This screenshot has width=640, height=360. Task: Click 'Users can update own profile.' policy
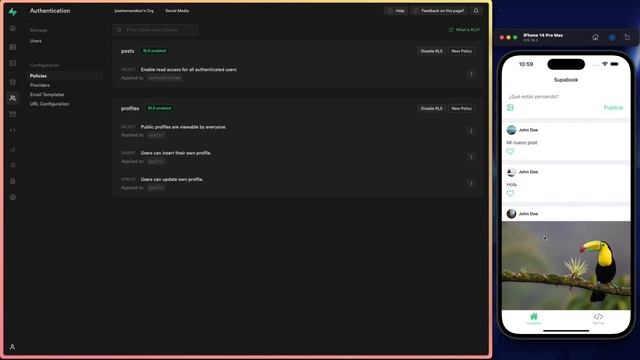172,179
